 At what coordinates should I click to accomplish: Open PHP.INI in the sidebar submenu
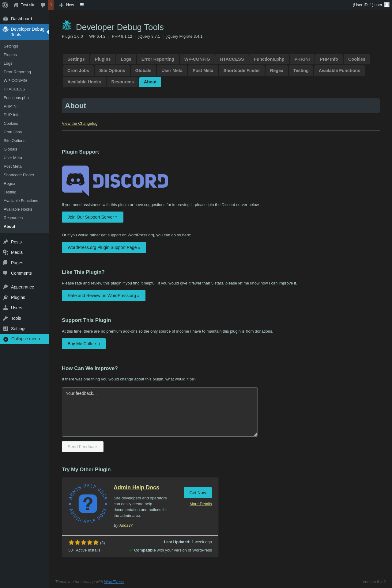click(24, 106)
